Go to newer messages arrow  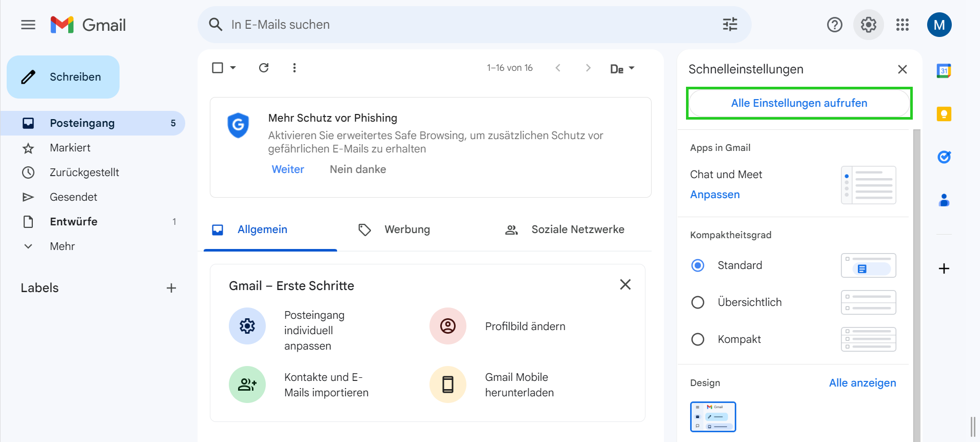tap(558, 68)
